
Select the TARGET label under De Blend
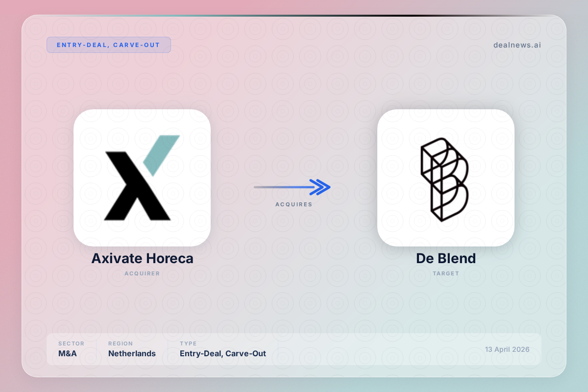445,273
